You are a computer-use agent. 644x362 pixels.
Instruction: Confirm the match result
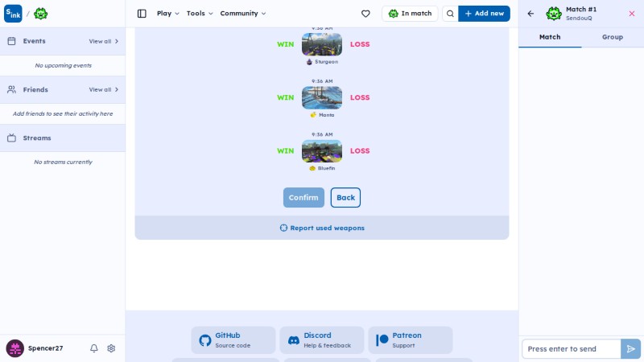[303, 197]
